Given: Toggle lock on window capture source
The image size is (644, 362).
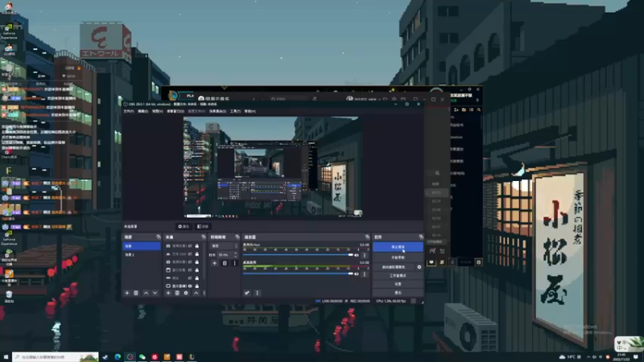Looking at the screenshot, I should click(x=197, y=270).
